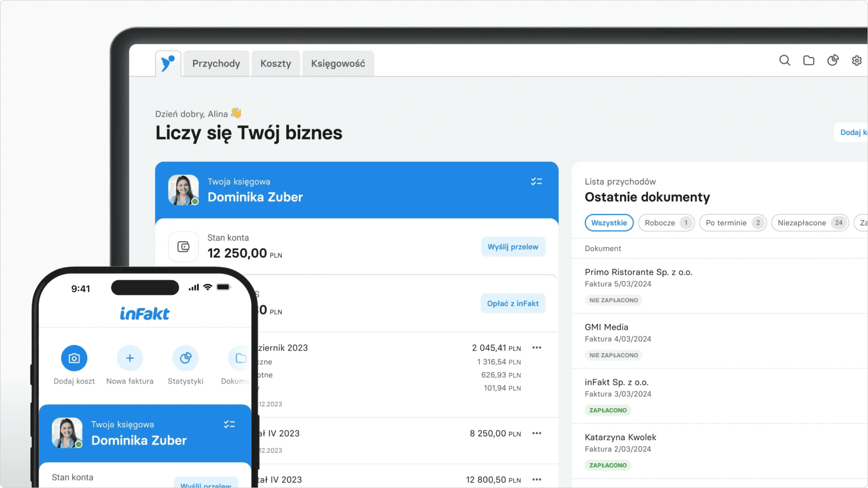Image resolution: width=868 pixels, height=488 pixels.
Task: Open the settings gear icon
Action: tap(857, 61)
